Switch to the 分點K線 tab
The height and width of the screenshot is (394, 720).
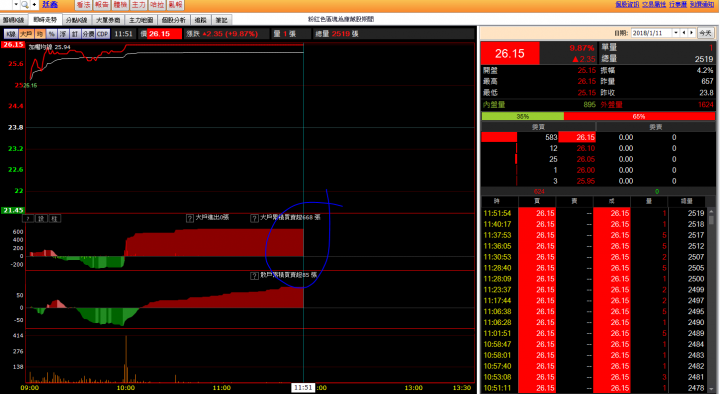tap(76, 20)
